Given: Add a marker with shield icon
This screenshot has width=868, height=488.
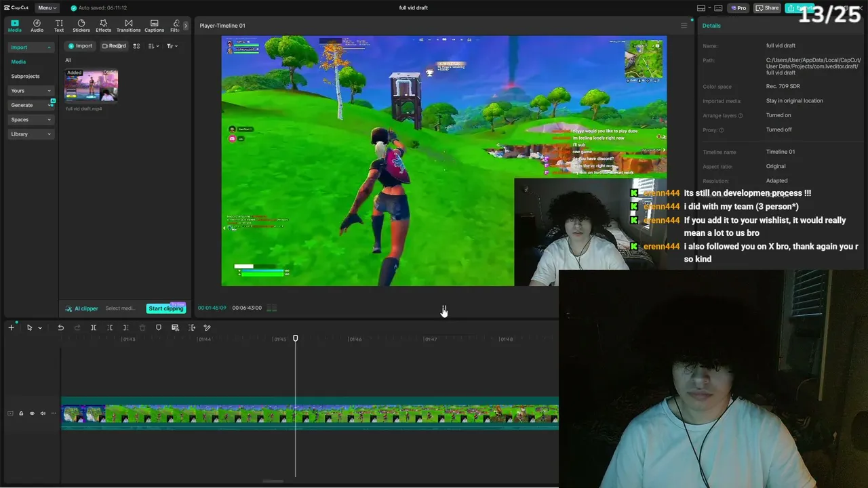Looking at the screenshot, I should 159,327.
